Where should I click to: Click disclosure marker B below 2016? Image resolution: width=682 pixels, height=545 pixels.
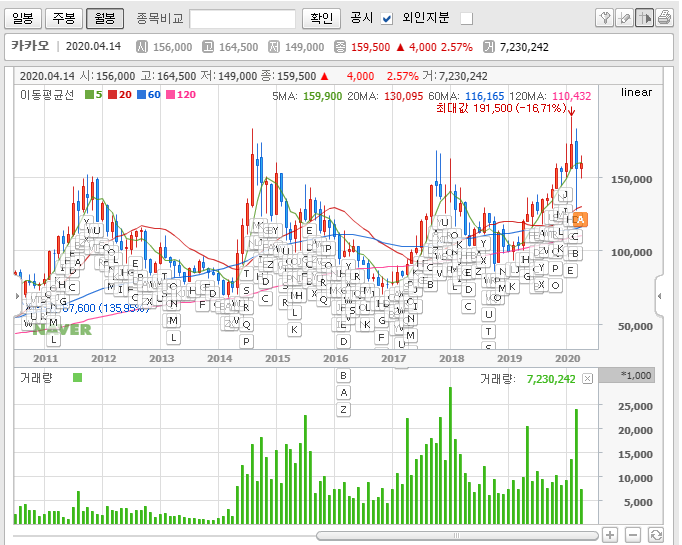[344, 376]
